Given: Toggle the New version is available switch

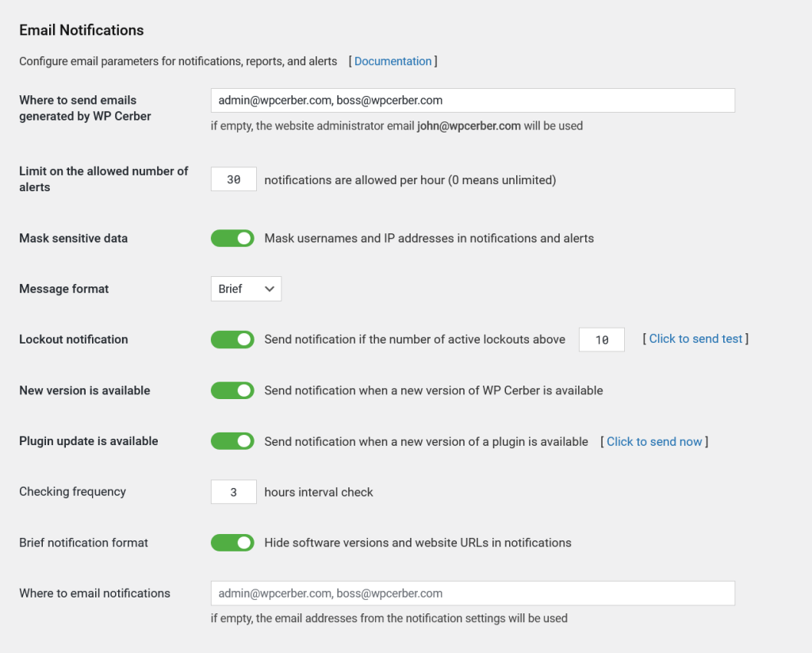Looking at the screenshot, I should (x=232, y=390).
